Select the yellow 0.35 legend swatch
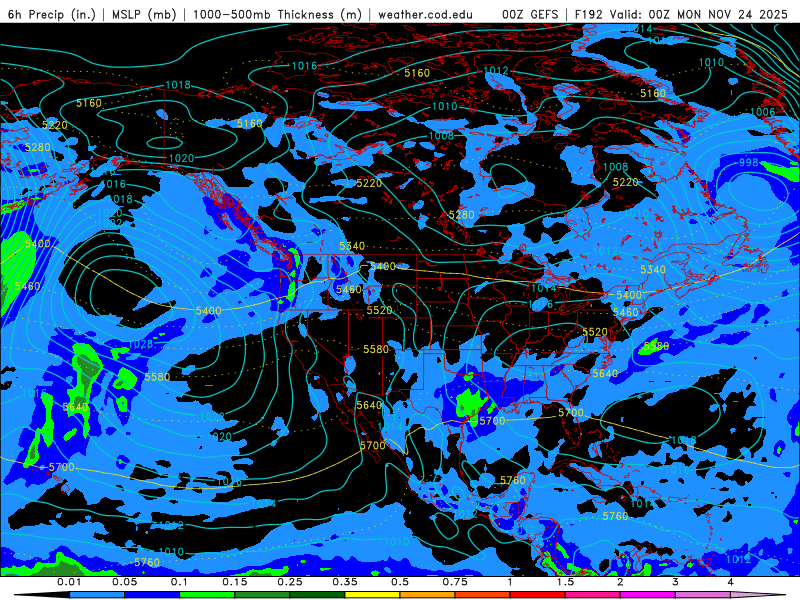This screenshot has width=800, height=600. [x=372, y=595]
